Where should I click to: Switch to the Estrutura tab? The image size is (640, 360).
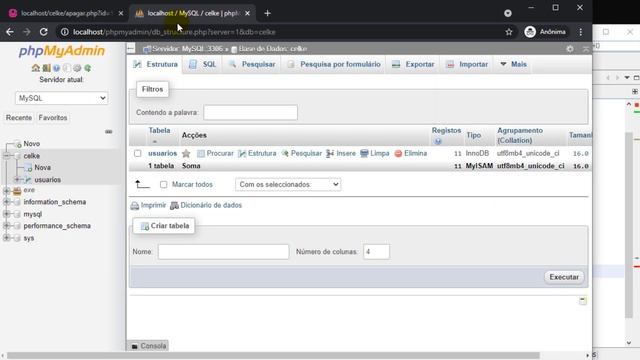[156, 64]
